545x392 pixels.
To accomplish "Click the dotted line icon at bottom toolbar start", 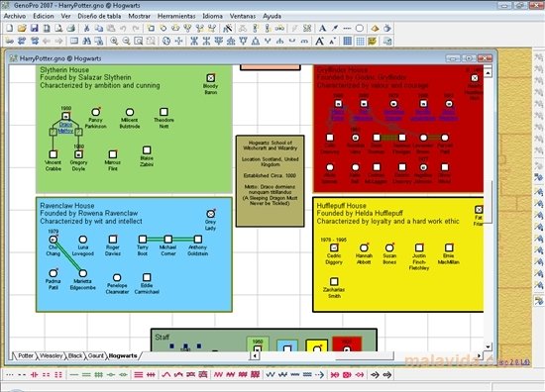I will pos(10,374).
